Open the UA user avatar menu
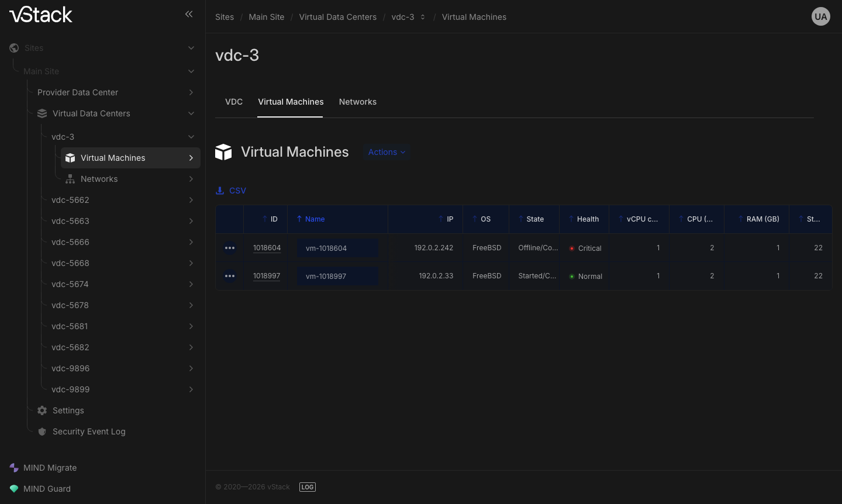This screenshot has width=842, height=504. point(821,16)
